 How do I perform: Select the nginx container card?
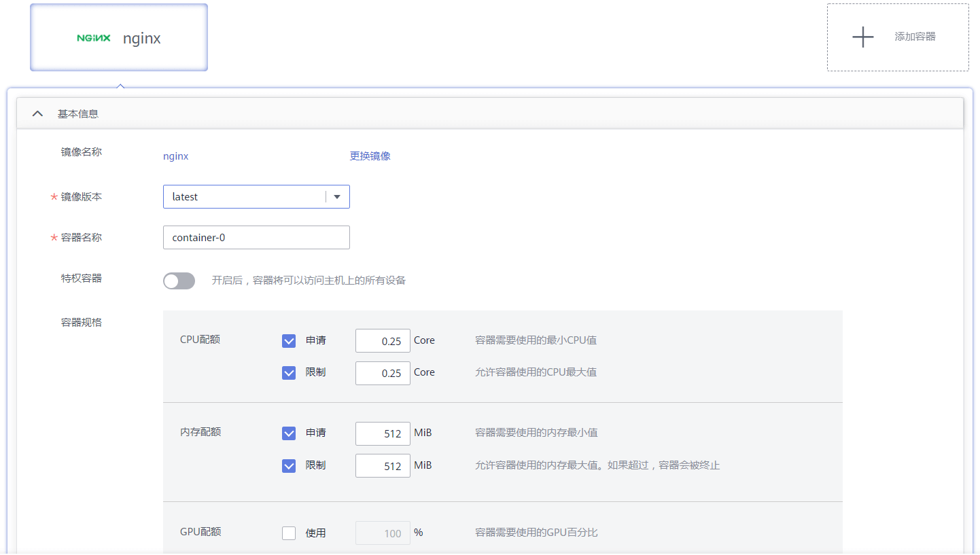[119, 37]
